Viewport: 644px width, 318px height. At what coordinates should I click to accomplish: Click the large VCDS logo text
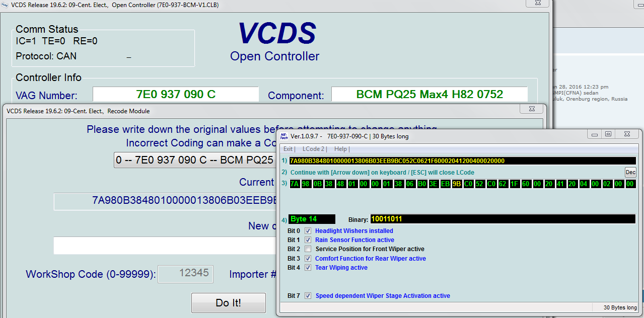pyautogui.click(x=277, y=33)
